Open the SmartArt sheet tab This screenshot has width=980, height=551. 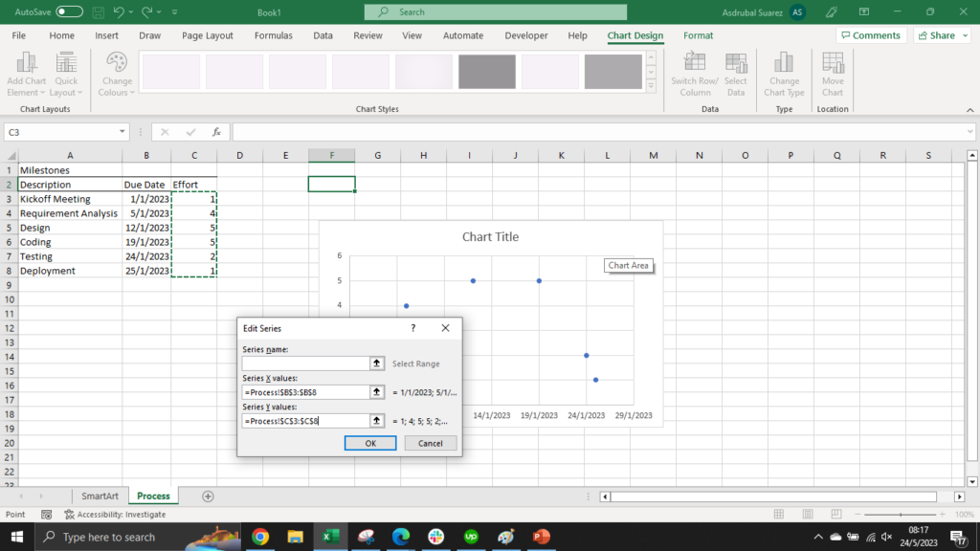pos(100,496)
